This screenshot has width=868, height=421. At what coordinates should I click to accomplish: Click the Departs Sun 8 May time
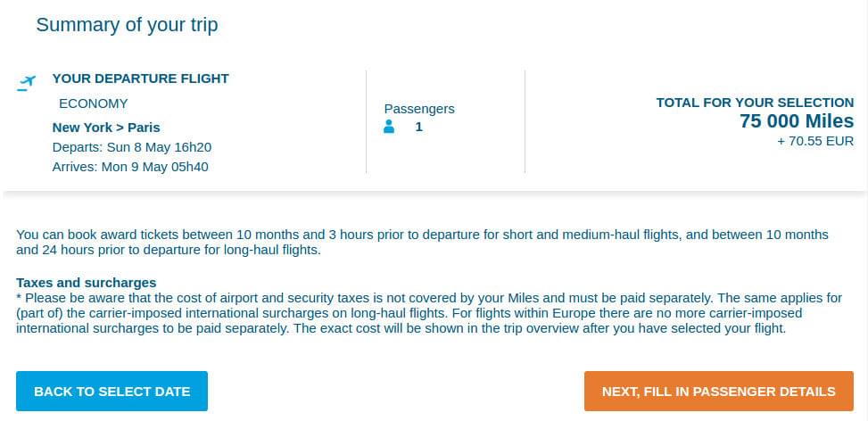coord(132,147)
